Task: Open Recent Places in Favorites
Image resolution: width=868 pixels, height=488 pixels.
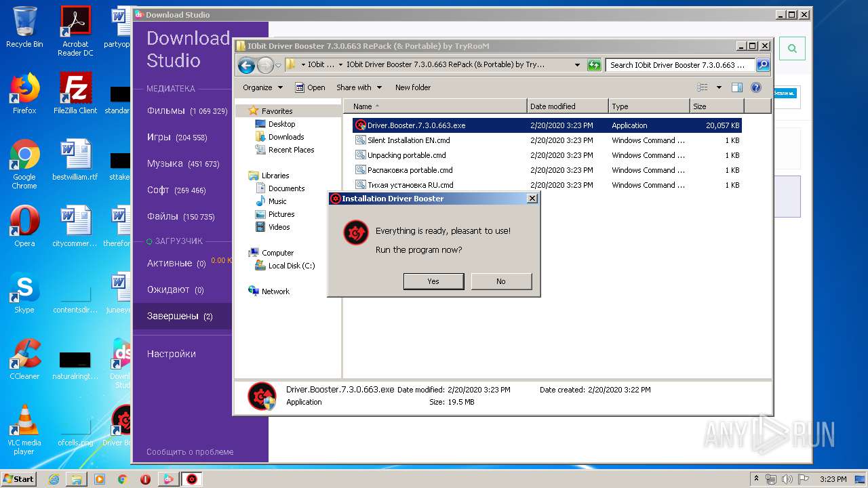Action: 284,150
